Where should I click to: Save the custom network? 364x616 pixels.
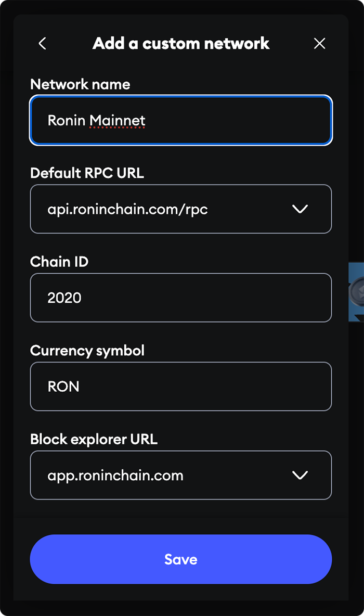pyautogui.click(x=181, y=559)
